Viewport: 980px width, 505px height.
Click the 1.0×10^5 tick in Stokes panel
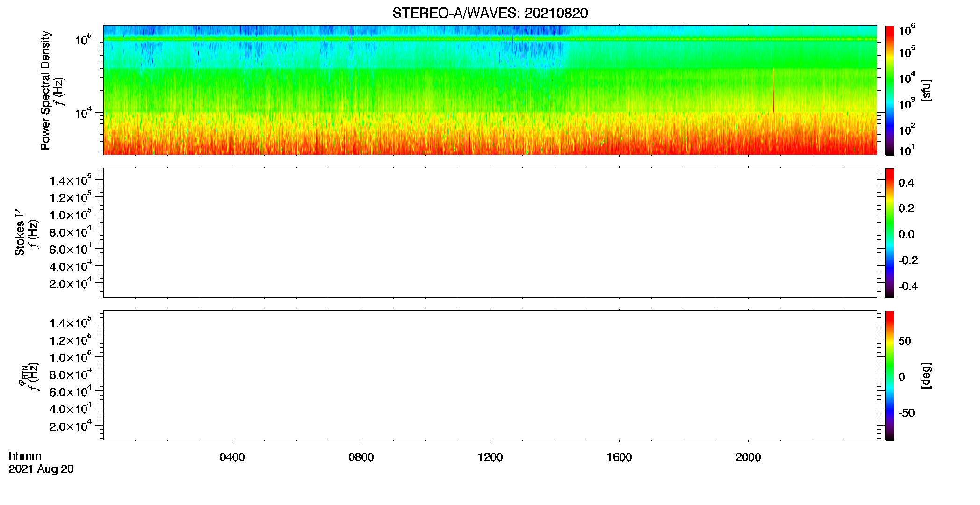click(71, 214)
